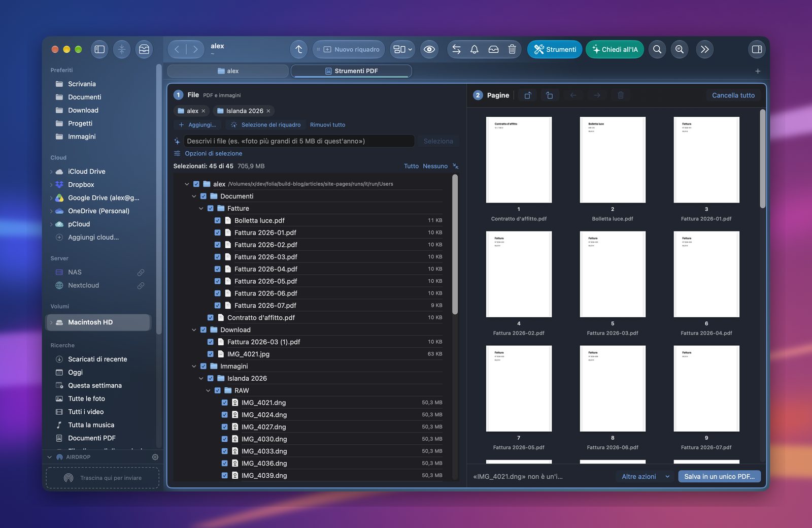
Task: Click the trash icon in the main toolbar
Action: click(512, 49)
